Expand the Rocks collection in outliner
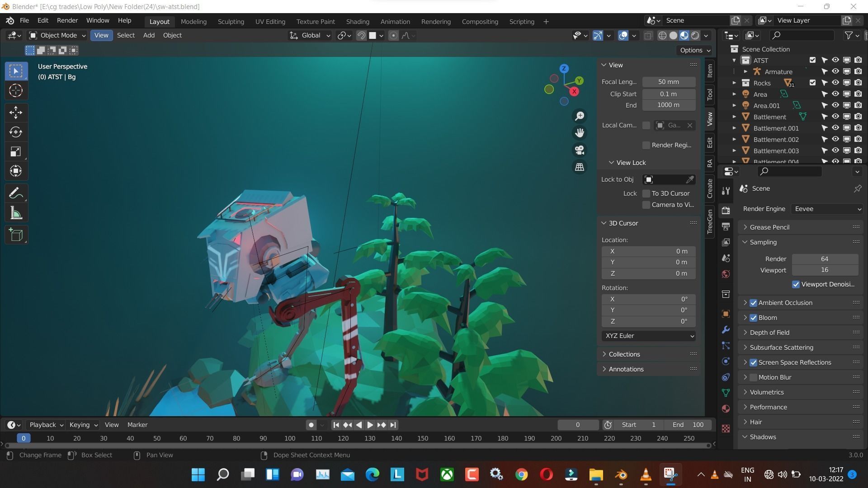Screen dimensions: 868x488 click(734, 83)
